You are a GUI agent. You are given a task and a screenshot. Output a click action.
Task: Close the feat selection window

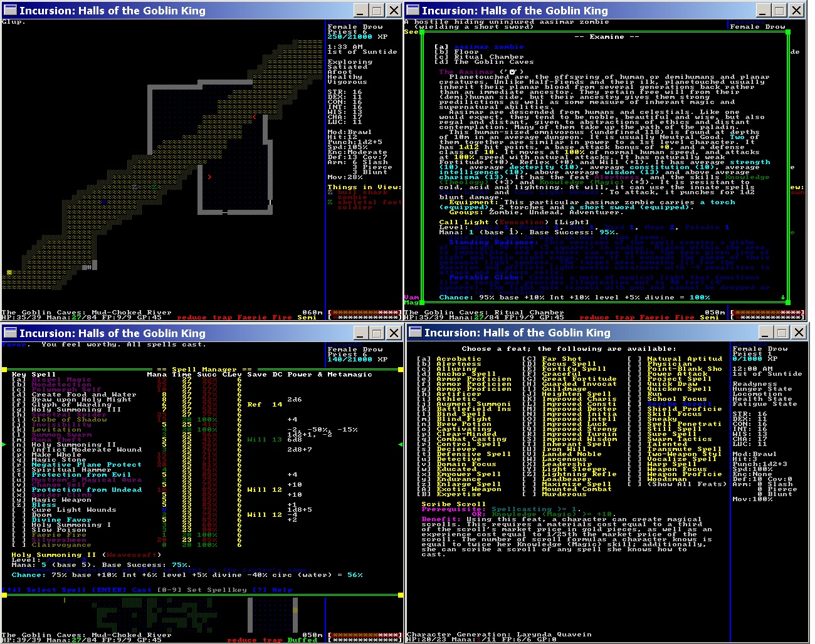click(x=798, y=333)
